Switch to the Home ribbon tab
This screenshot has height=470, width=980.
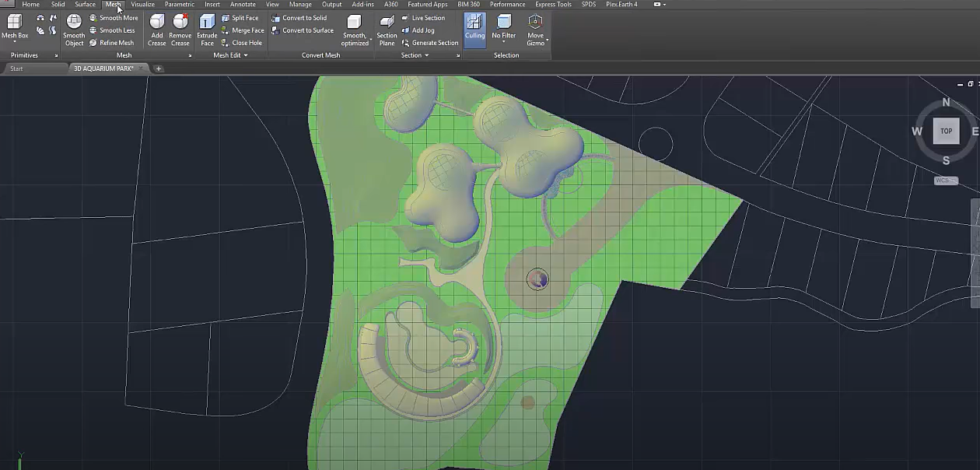click(30, 5)
